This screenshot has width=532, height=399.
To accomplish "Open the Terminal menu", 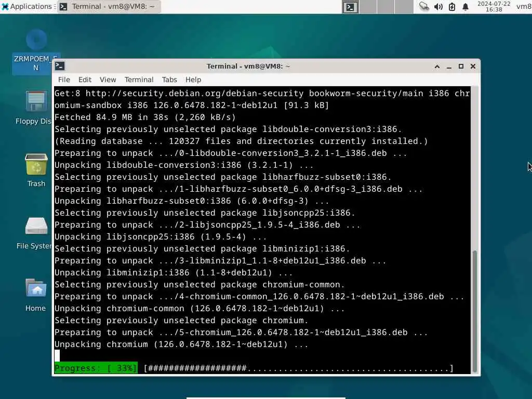I will click(139, 79).
